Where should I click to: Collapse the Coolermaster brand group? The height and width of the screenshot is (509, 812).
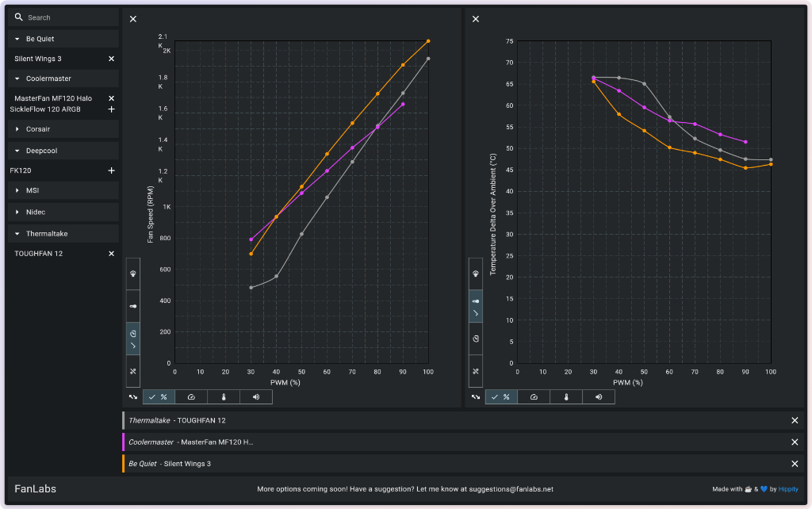pyautogui.click(x=63, y=78)
